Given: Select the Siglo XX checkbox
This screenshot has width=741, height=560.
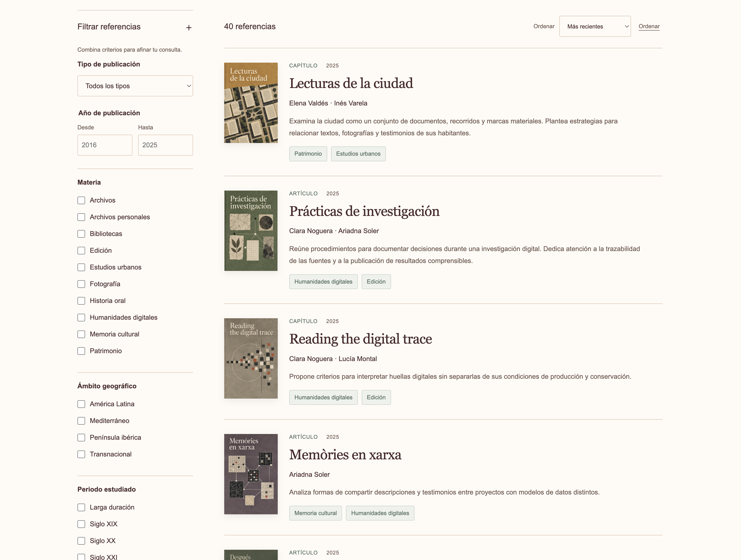Looking at the screenshot, I should pos(81,541).
